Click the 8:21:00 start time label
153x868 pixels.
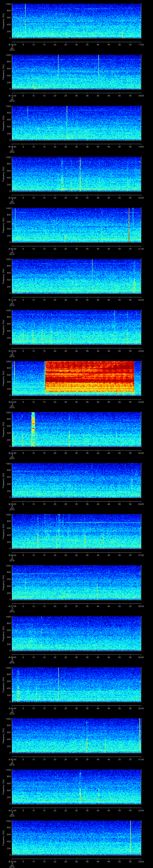tap(12, 300)
